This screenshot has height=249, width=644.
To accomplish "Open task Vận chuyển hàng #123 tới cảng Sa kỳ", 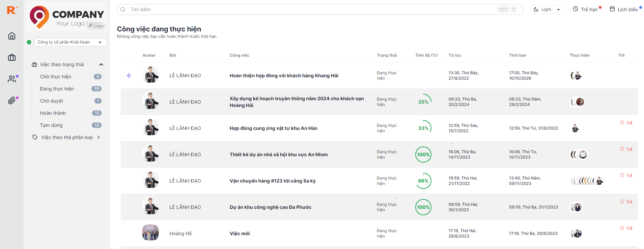I will click(x=273, y=181).
